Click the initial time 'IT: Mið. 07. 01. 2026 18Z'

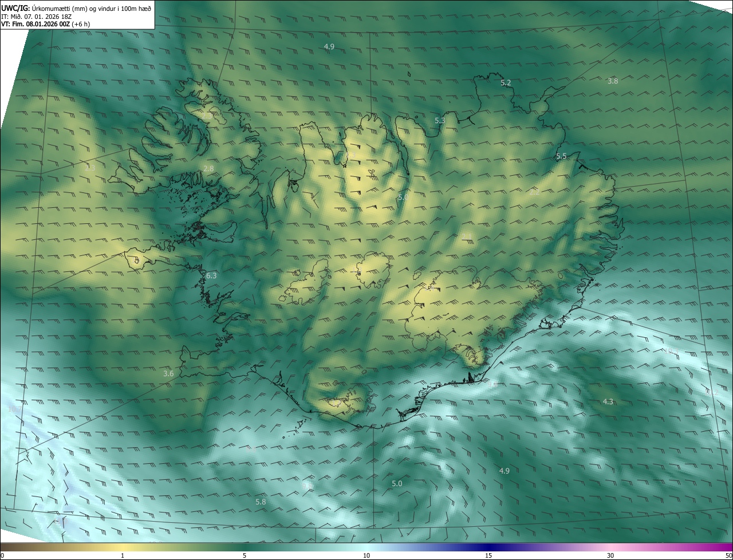click(x=36, y=16)
